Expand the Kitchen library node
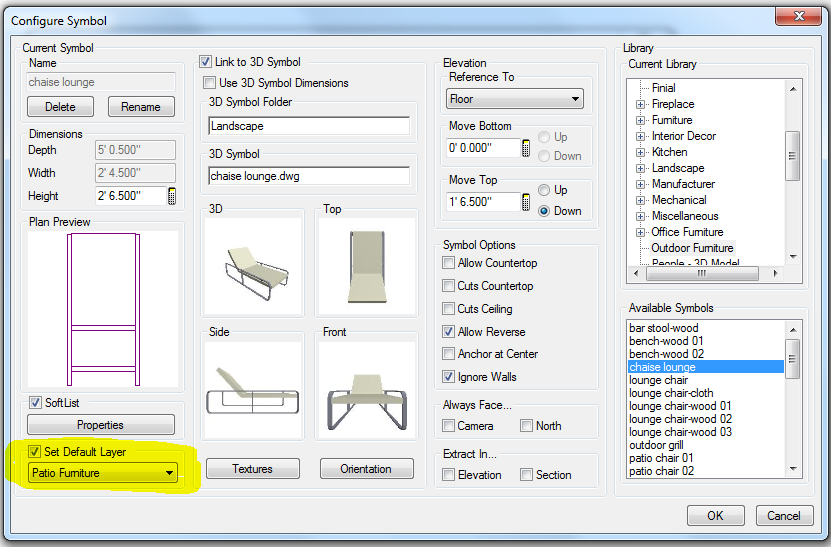Image resolution: width=831 pixels, height=547 pixels. tap(640, 152)
